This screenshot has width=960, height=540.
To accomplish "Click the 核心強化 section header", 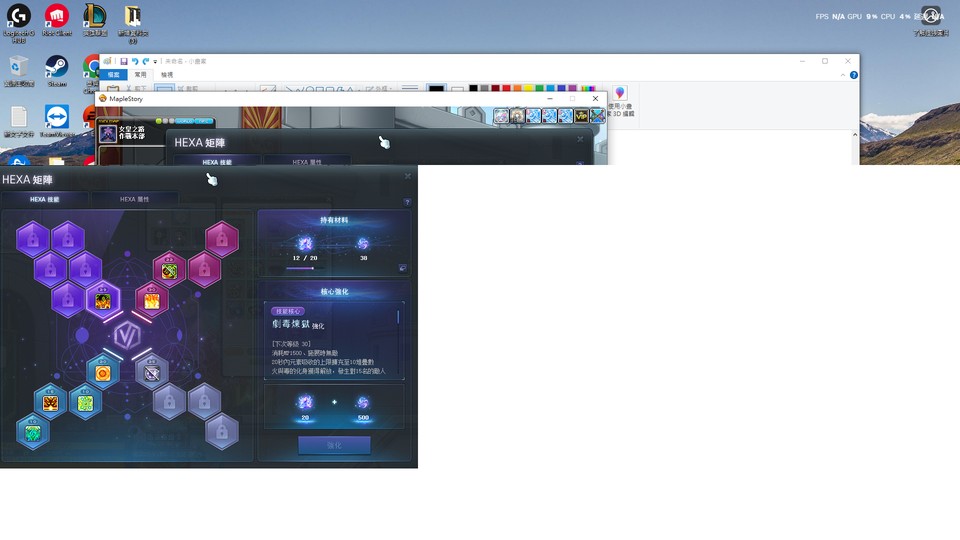I will 334,292.
